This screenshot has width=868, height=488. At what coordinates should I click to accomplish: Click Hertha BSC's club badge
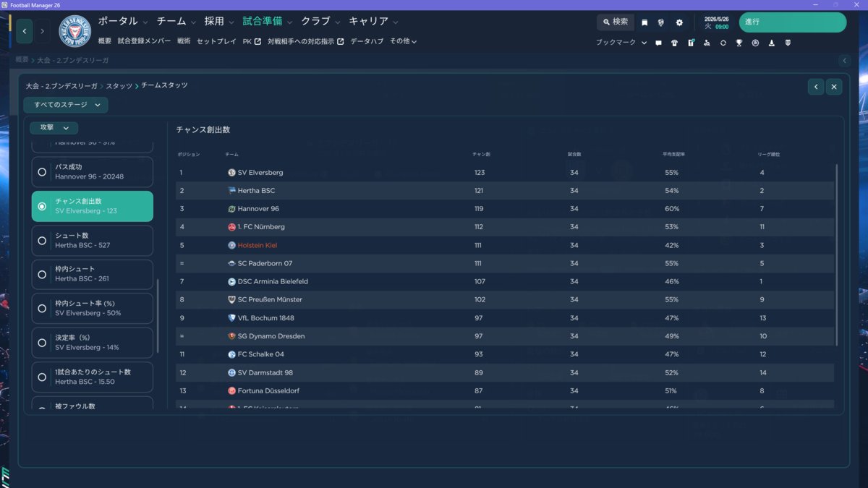[231, 191]
